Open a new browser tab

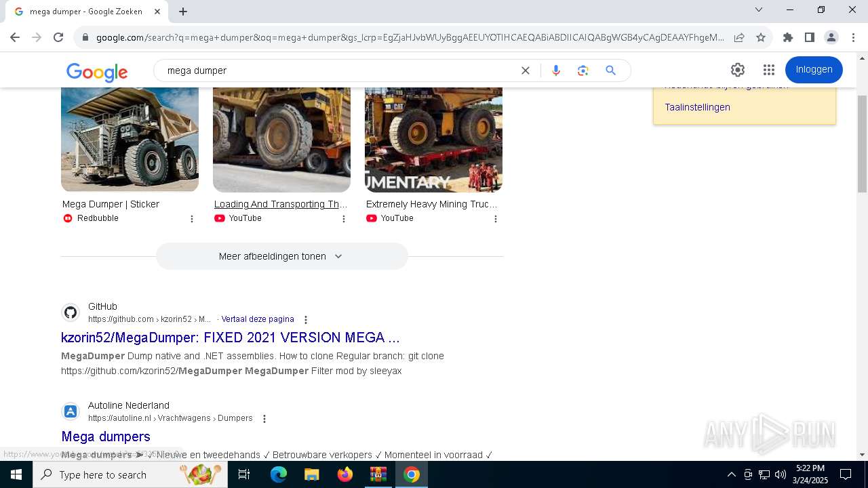(183, 12)
